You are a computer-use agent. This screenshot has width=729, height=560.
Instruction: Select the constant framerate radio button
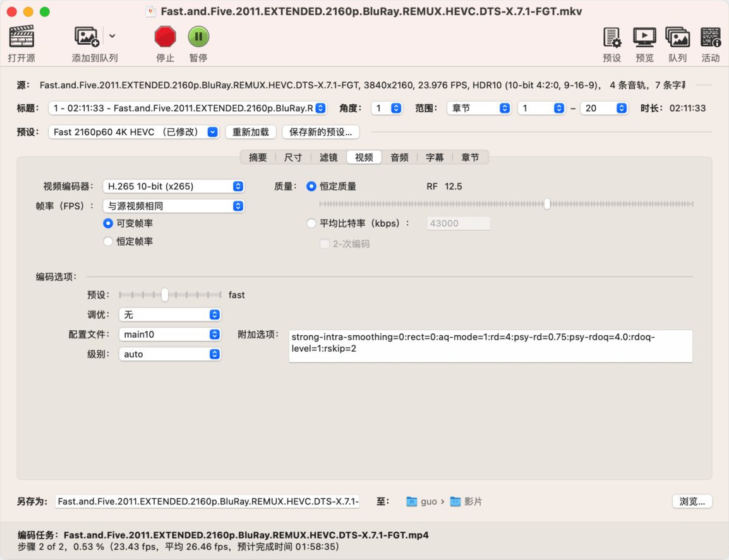[x=108, y=241]
